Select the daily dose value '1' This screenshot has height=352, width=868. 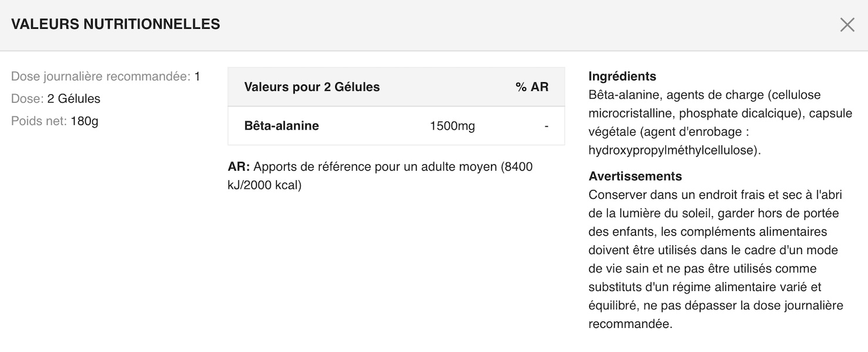197,76
